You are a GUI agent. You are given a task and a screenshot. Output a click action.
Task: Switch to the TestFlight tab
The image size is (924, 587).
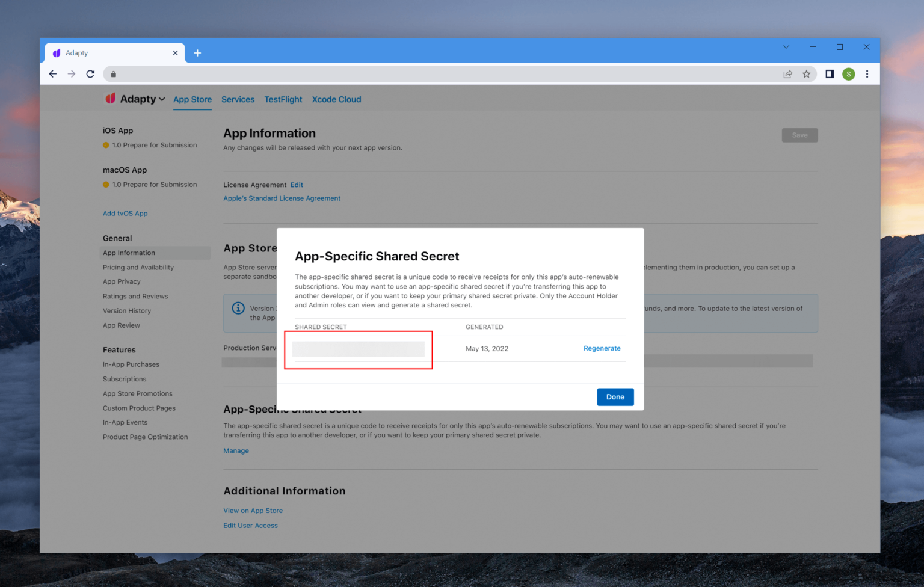click(x=283, y=99)
